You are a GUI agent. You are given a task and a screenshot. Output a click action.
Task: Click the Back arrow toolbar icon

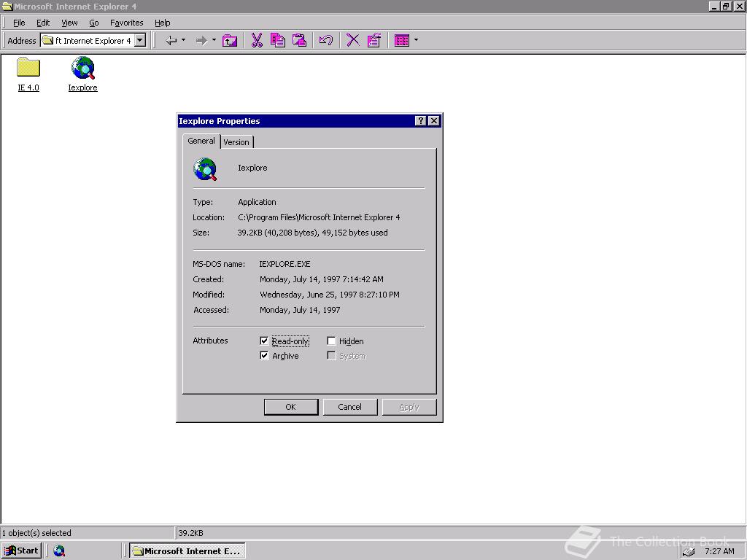(171, 41)
